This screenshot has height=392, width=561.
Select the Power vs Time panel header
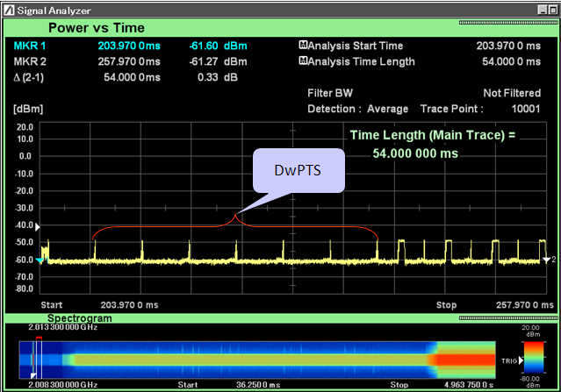(x=281, y=28)
